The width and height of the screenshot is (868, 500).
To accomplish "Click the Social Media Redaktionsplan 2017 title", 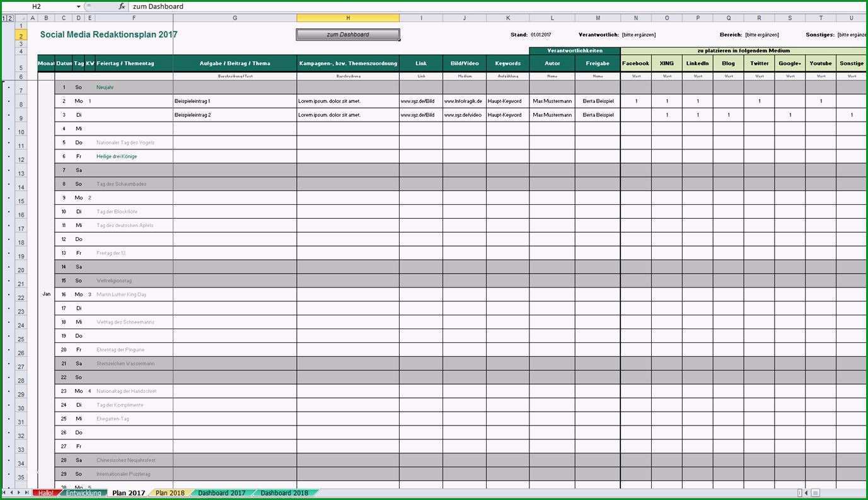I will pyautogui.click(x=108, y=35).
